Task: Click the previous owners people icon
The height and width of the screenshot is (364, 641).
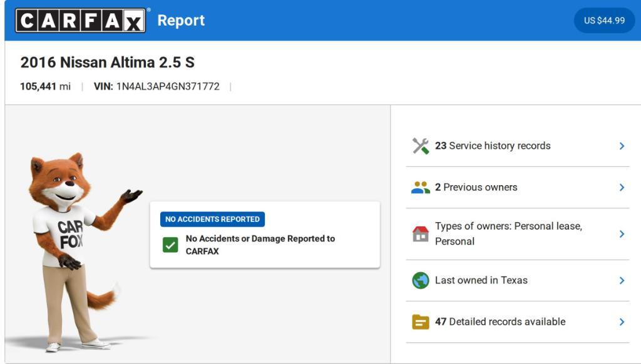Action: 421,188
